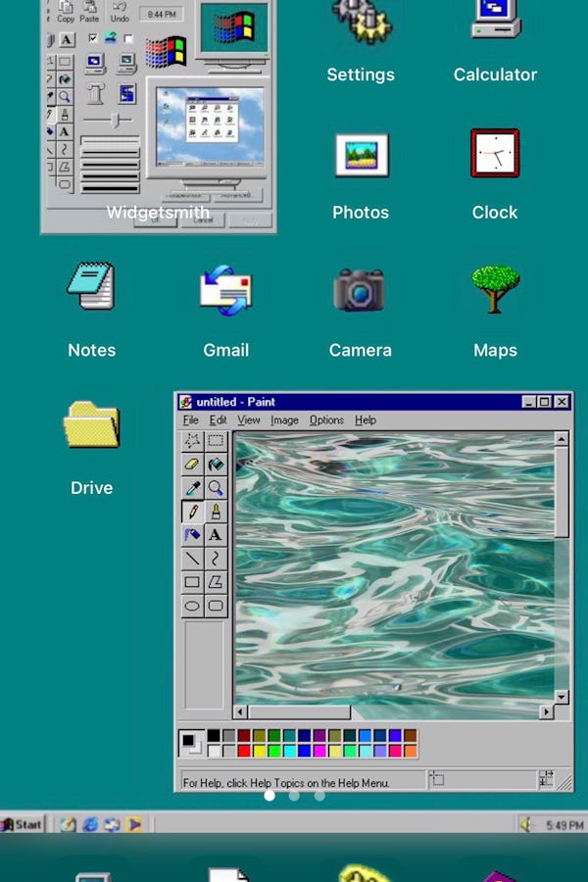Open the Camera app
This screenshot has width=588, height=882.
[360, 291]
